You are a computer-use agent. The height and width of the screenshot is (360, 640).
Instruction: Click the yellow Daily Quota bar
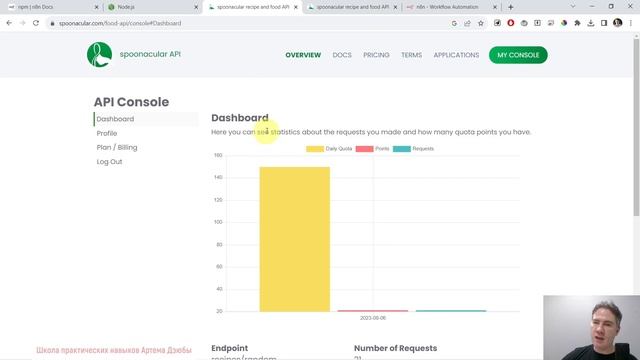click(x=295, y=239)
